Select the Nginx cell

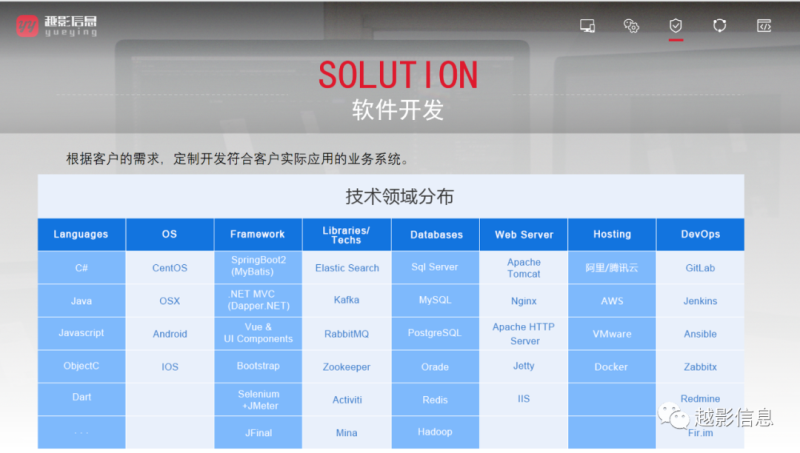(x=523, y=300)
